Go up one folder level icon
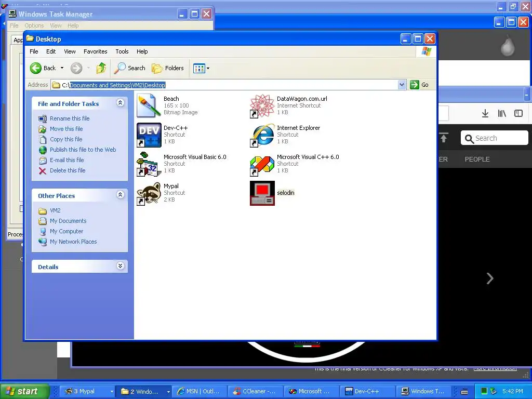 click(101, 68)
